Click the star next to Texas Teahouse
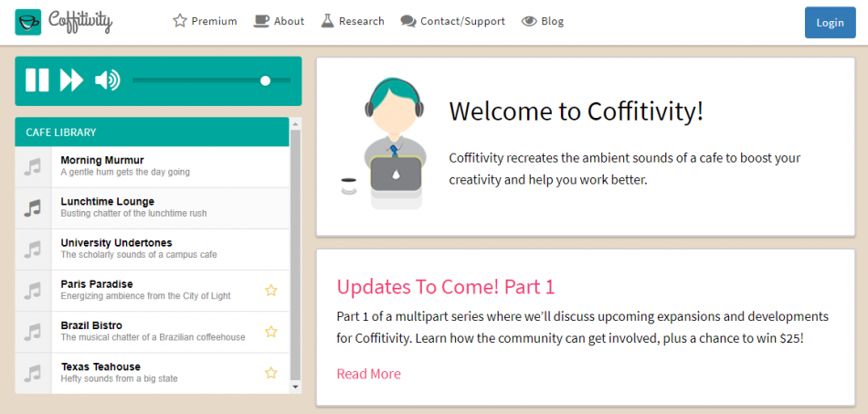 pyautogui.click(x=270, y=373)
